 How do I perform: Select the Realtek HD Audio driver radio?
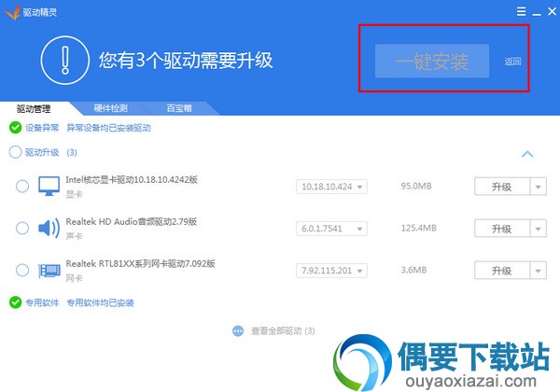pos(22,228)
